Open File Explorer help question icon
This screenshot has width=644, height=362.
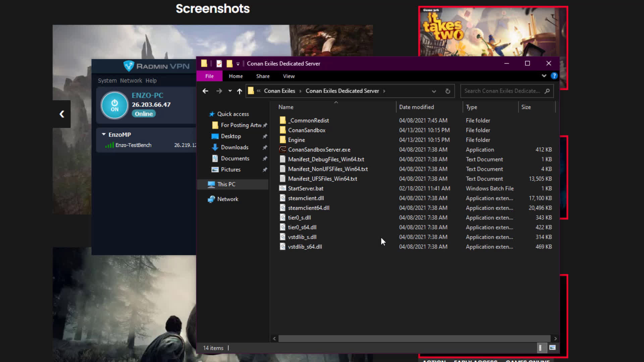pyautogui.click(x=554, y=76)
